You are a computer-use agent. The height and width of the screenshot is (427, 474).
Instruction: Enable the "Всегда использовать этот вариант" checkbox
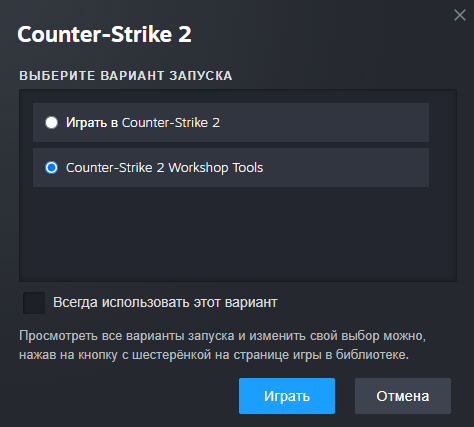(34, 303)
